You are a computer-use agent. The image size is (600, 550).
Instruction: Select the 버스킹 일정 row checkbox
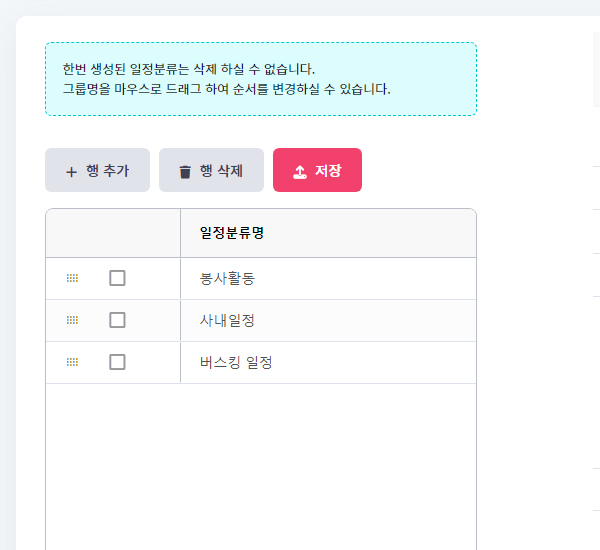tap(117, 362)
